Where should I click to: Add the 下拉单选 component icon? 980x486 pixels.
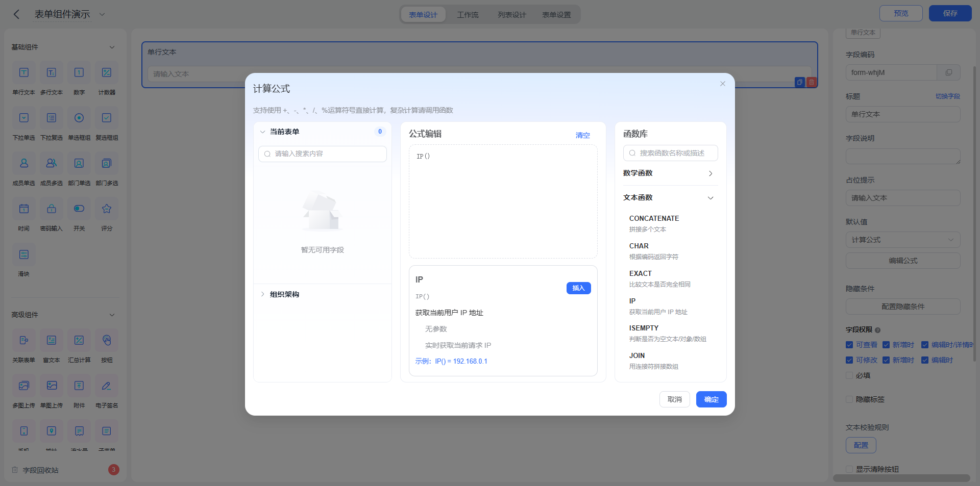24,118
